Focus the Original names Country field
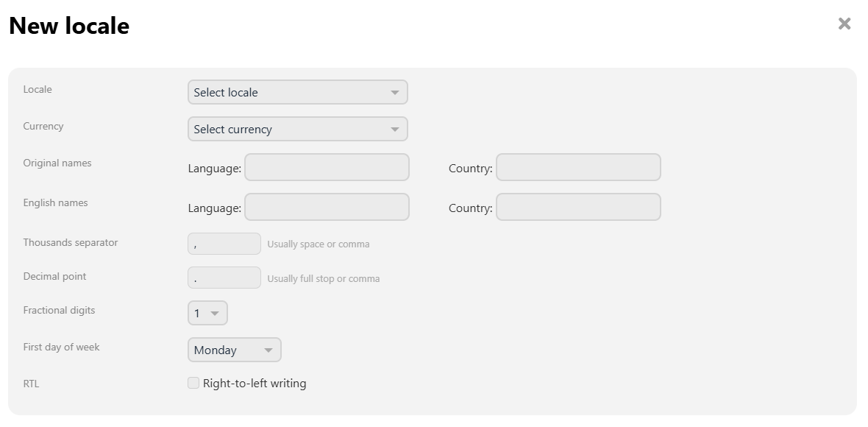The image size is (868, 427). tap(578, 167)
